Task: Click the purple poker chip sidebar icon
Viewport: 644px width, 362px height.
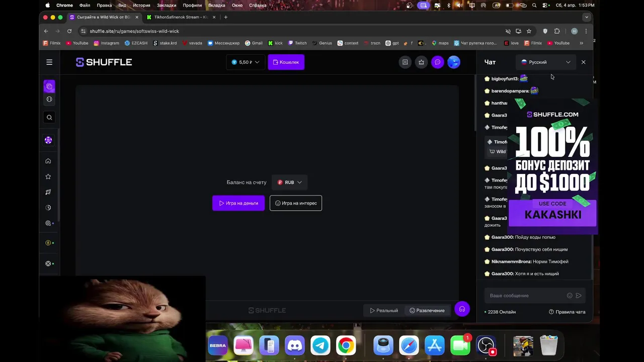Action: pos(48,140)
